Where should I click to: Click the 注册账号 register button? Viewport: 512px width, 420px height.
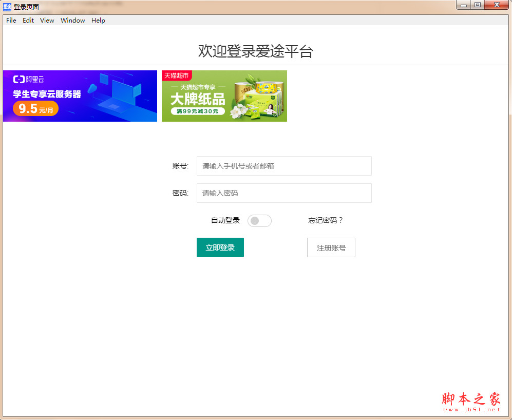(331, 247)
